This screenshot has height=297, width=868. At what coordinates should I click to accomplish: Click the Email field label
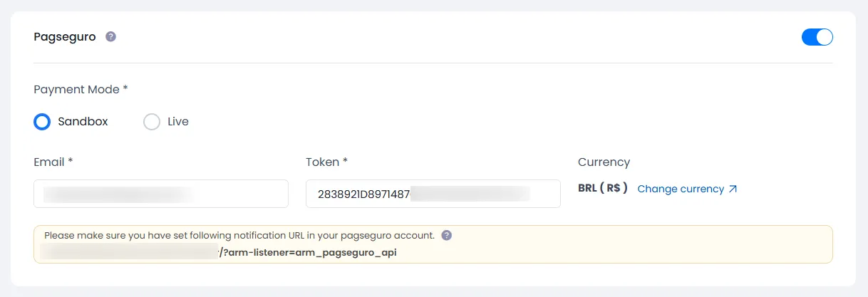tap(53, 162)
